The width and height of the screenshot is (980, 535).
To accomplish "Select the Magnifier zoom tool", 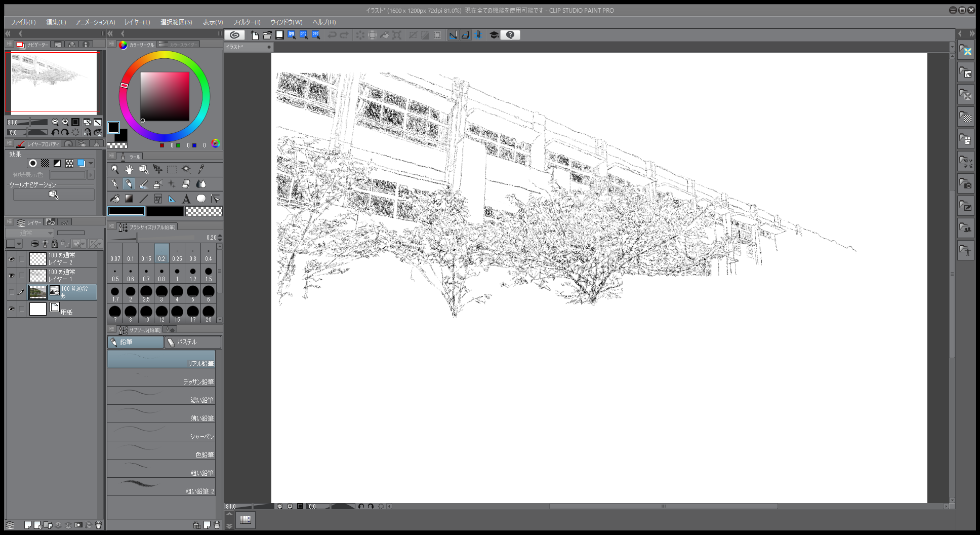I will click(115, 169).
